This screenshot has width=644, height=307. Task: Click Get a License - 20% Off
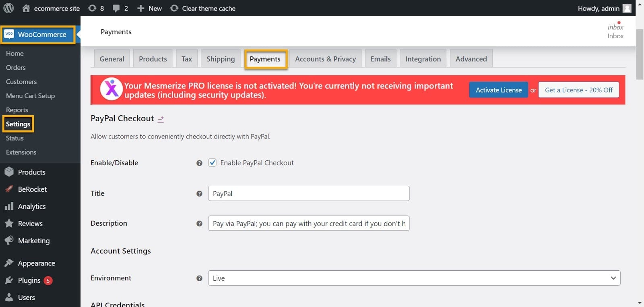click(579, 90)
